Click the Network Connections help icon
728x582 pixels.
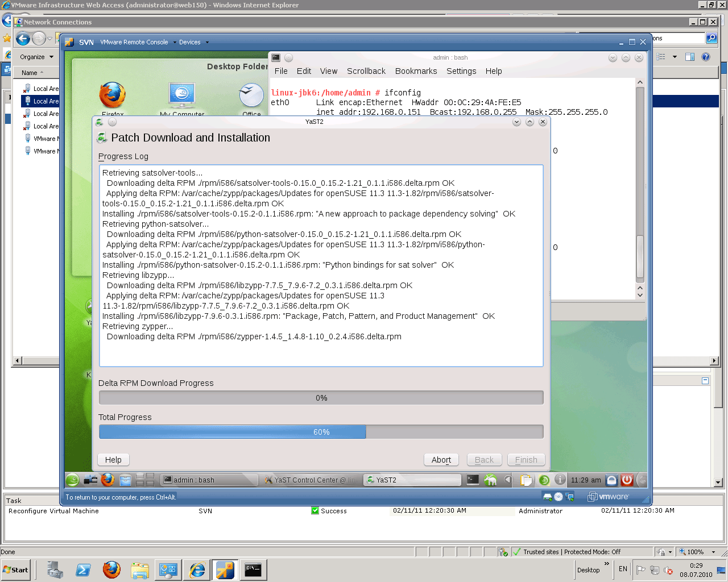point(706,57)
